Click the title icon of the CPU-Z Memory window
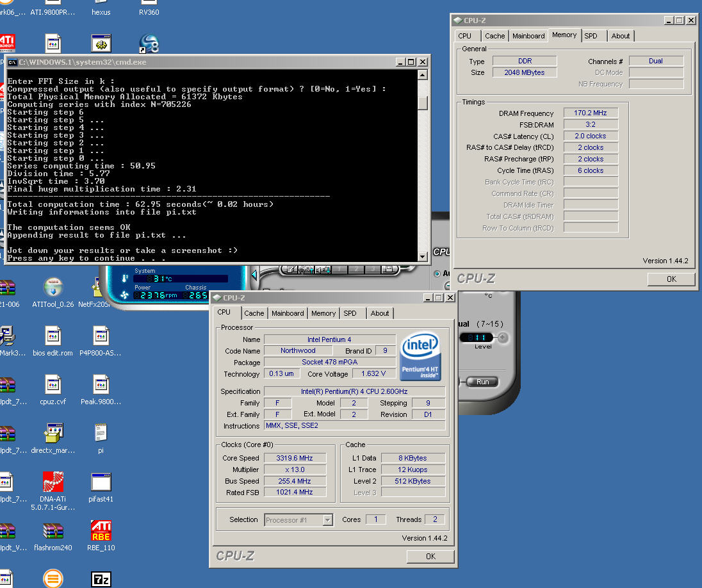702x588 pixels. pyautogui.click(x=457, y=20)
